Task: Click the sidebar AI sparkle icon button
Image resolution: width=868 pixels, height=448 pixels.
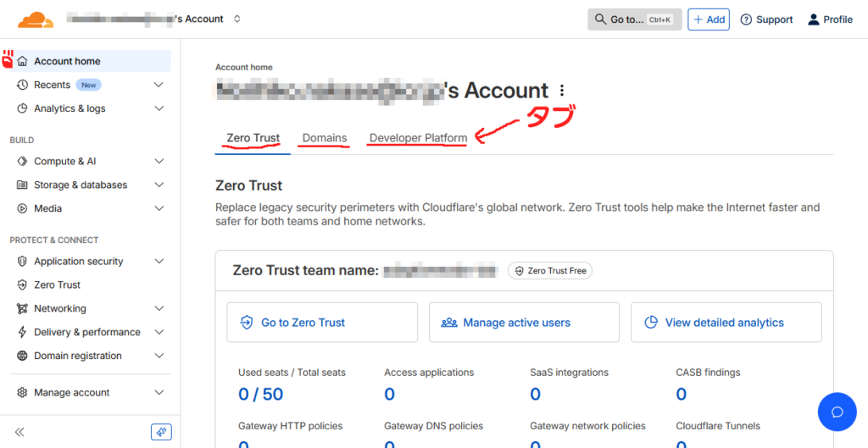Action: (161, 432)
